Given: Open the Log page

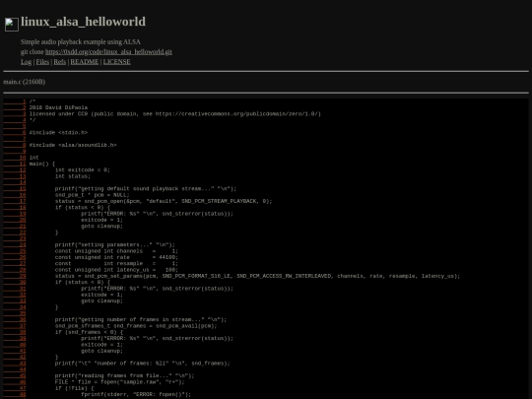Looking at the screenshot, I should click(27, 62).
